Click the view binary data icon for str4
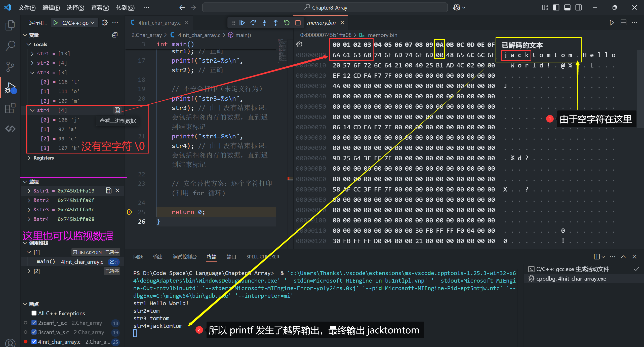This screenshot has height=347, width=644. (117, 110)
